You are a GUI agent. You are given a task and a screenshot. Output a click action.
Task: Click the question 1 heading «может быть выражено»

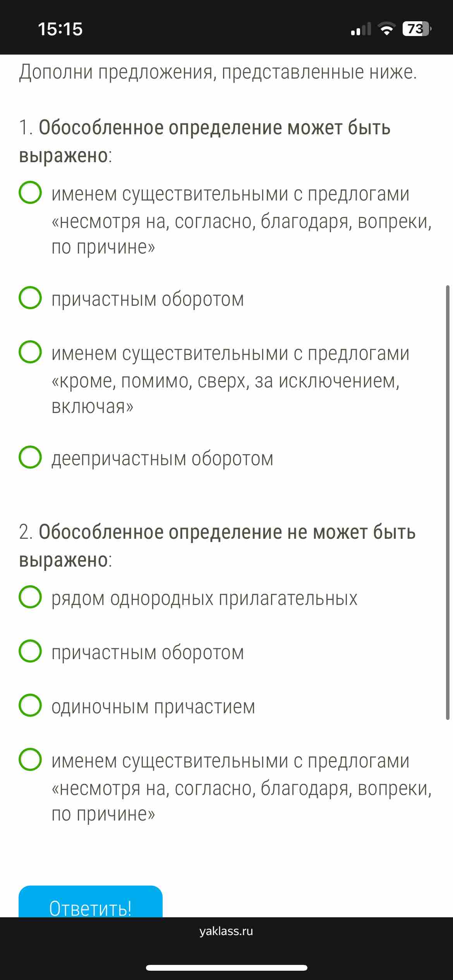205,141
